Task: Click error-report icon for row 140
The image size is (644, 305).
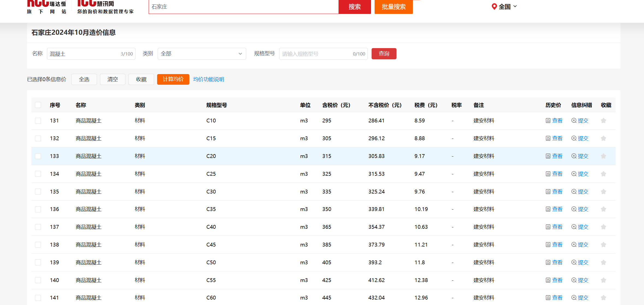Action: coord(574,280)
